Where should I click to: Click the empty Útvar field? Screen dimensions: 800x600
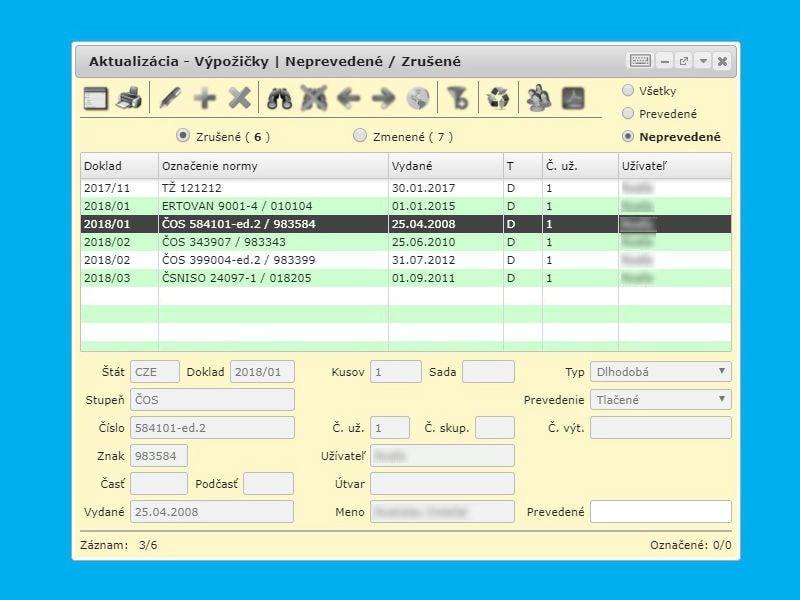pyautogui.click(x=442, y=484)
